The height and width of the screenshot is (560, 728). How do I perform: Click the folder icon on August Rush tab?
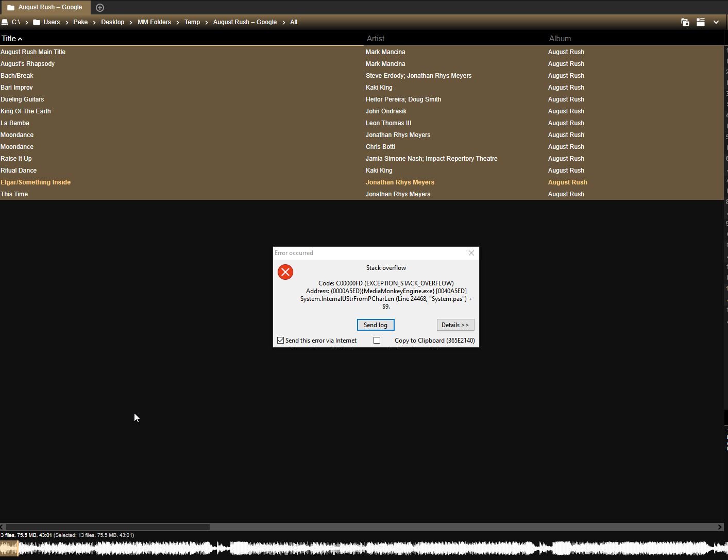click(x=11, y=8)
